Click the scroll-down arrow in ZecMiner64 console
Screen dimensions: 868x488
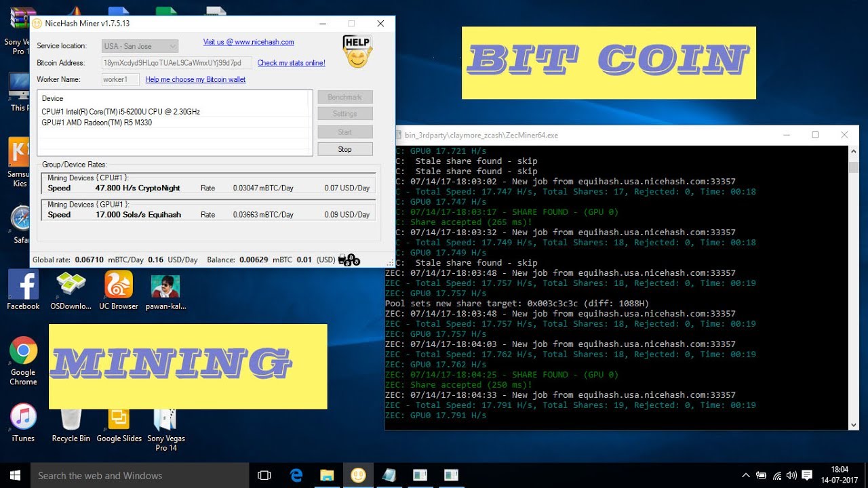(x=853, y=424)
